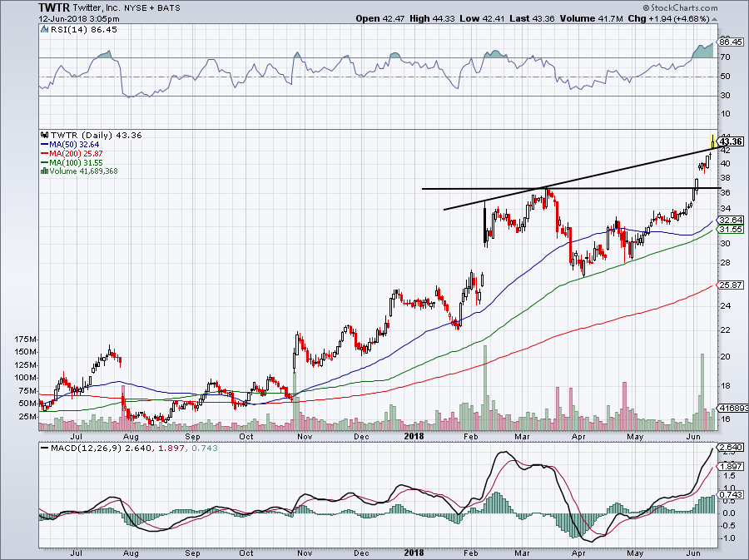Click the green MA(100) legend swatch
This screenshot has height=560, width=749.
(45, 163)
